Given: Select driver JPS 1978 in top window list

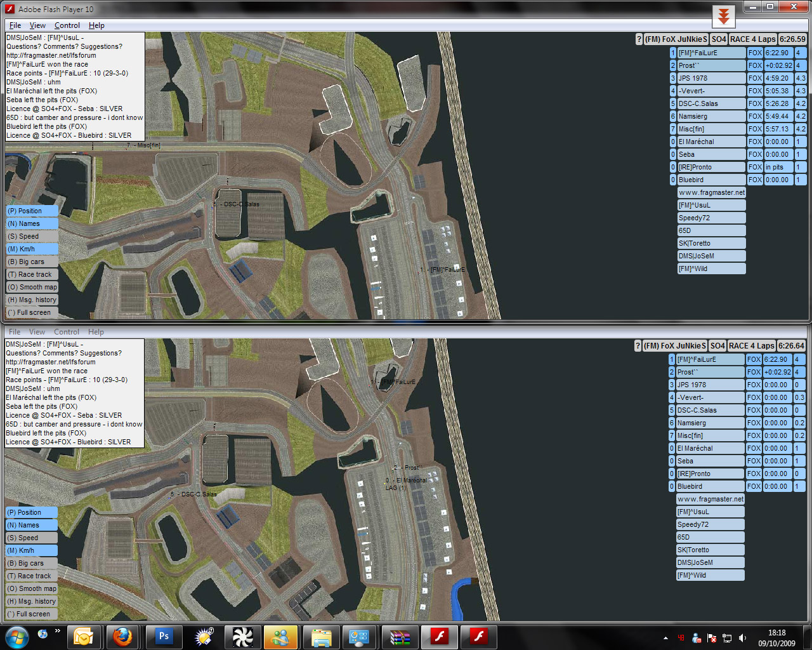Looking at the screenshot, I should [x=711, y=78].
